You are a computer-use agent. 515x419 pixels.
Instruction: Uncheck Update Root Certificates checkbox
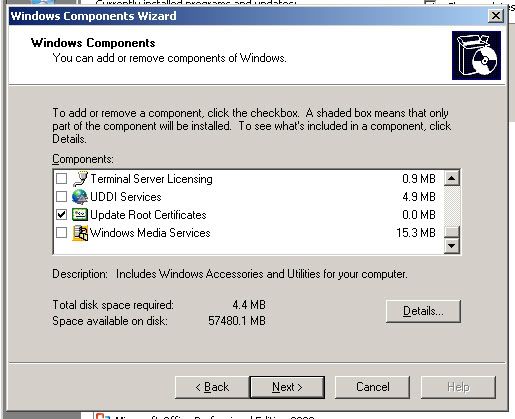61,215
